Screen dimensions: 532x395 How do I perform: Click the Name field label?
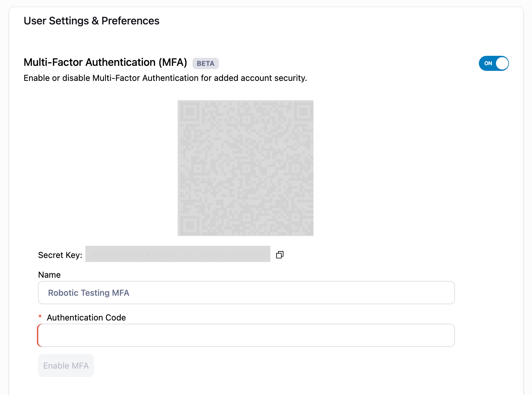pyautogui.click(x=49, y=275)
